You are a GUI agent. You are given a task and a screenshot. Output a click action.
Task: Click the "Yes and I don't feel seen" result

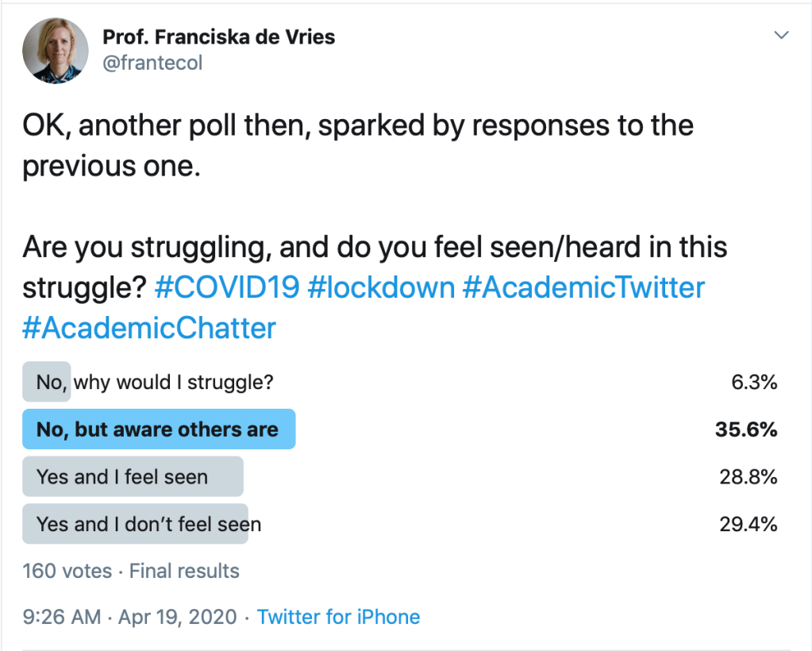coord(148,524)
